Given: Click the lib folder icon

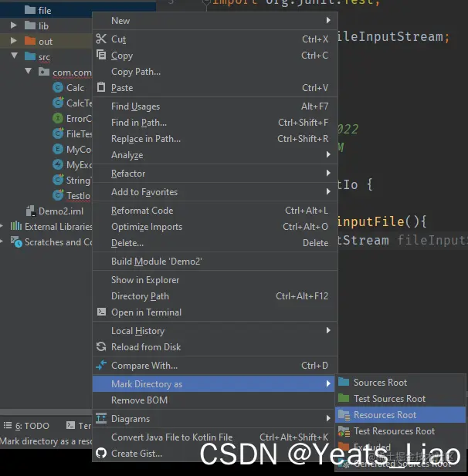Looking at the screenshot, I should 30,25.
